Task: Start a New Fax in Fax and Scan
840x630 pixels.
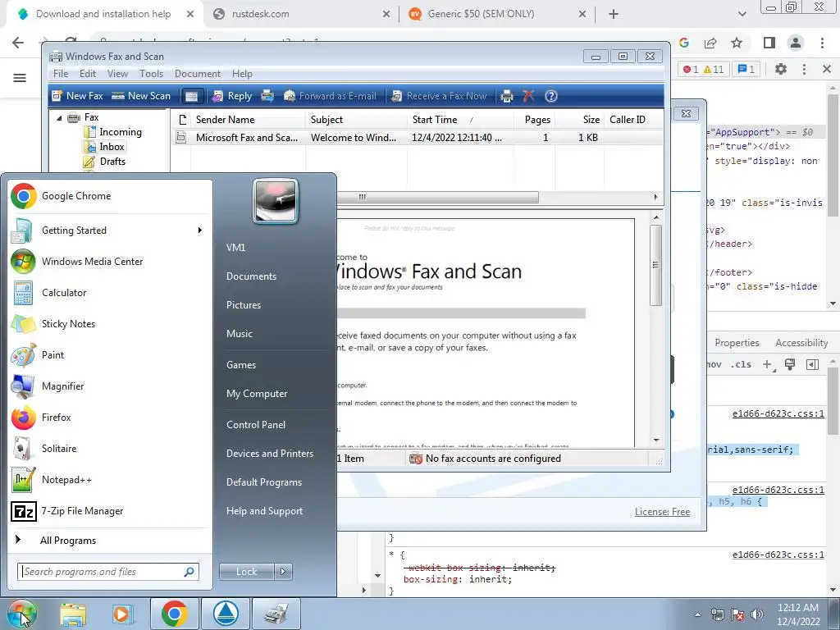Action: [77, 96]
